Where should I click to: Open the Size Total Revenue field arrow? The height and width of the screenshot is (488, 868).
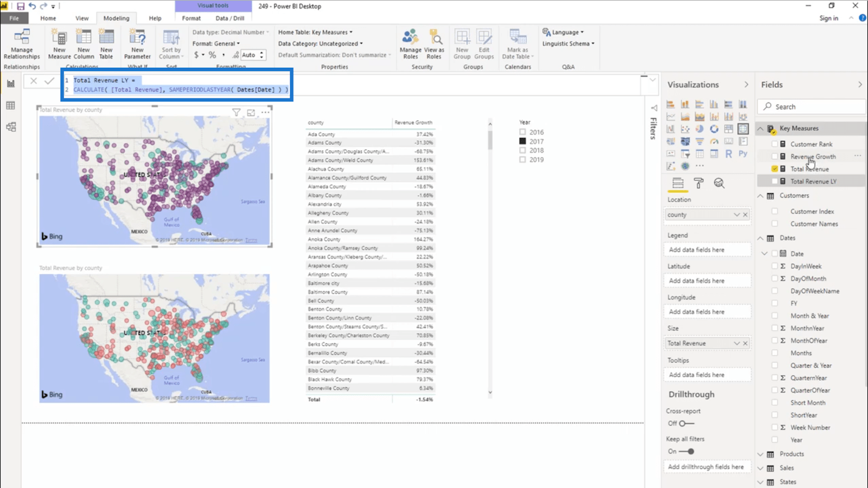coord(737,343)
